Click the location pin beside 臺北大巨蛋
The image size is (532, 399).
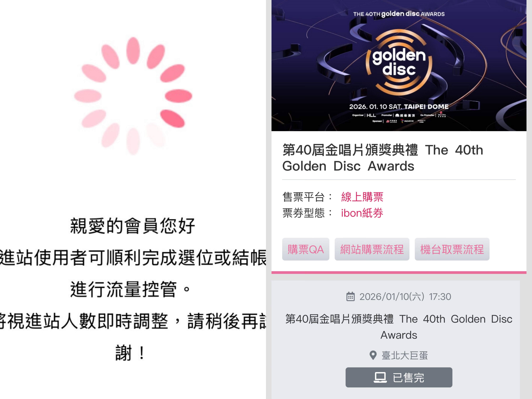pos(373,355)
